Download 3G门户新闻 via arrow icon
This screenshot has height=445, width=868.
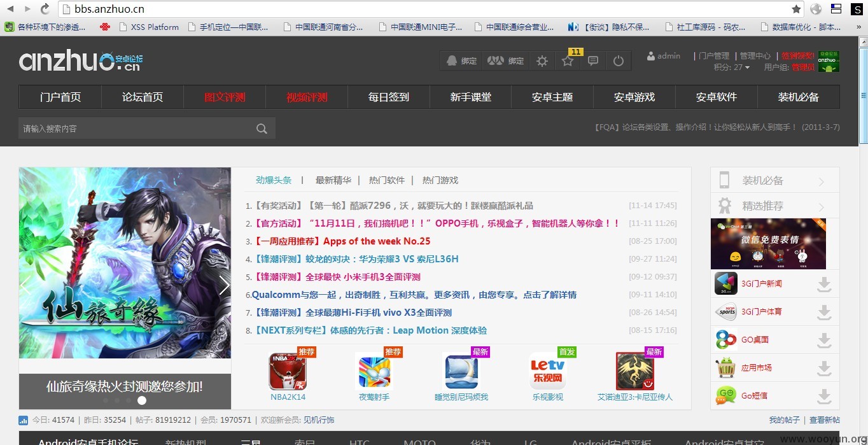point(824,284)
